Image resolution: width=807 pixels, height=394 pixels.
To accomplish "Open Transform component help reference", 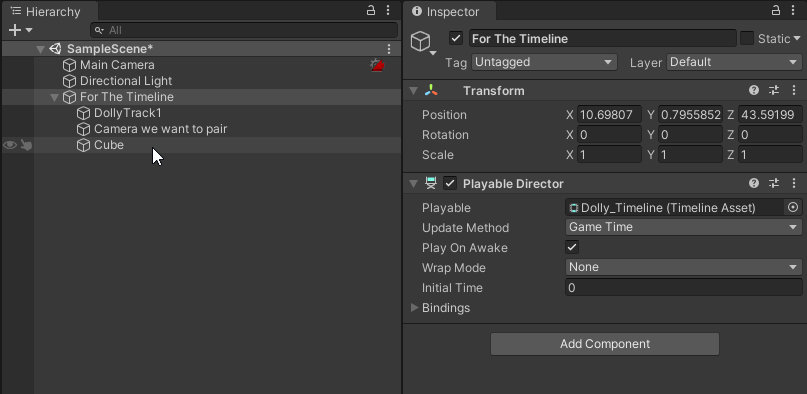I will [x=754, y=91].
